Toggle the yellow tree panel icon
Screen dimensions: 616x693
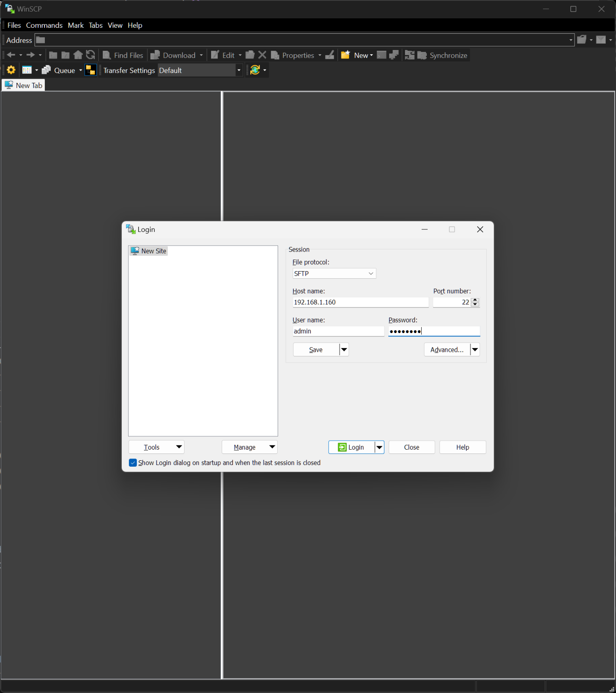[91, 70]
